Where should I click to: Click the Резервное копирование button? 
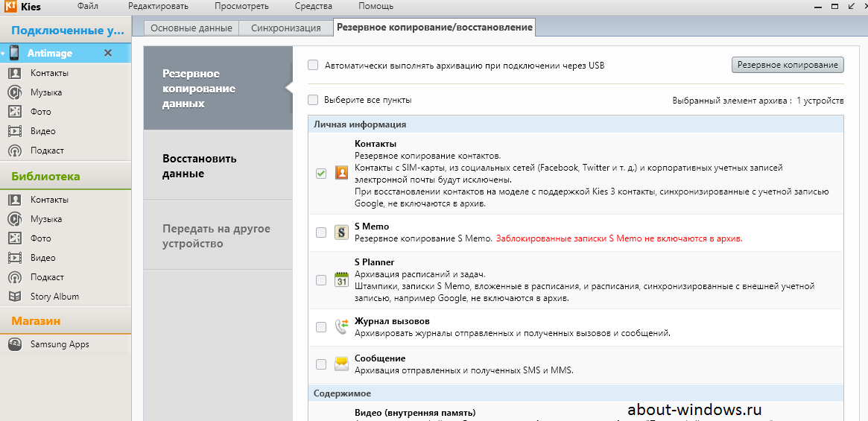[788, 65]
